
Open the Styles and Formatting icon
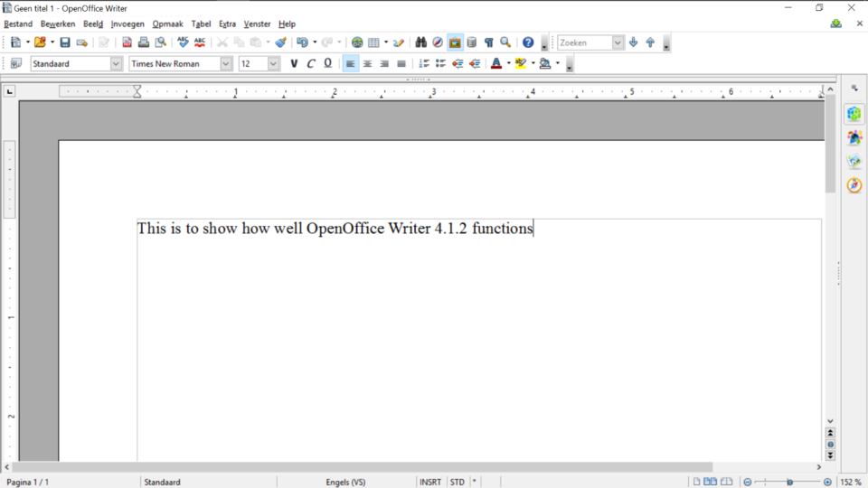click(x=16, y=63)
